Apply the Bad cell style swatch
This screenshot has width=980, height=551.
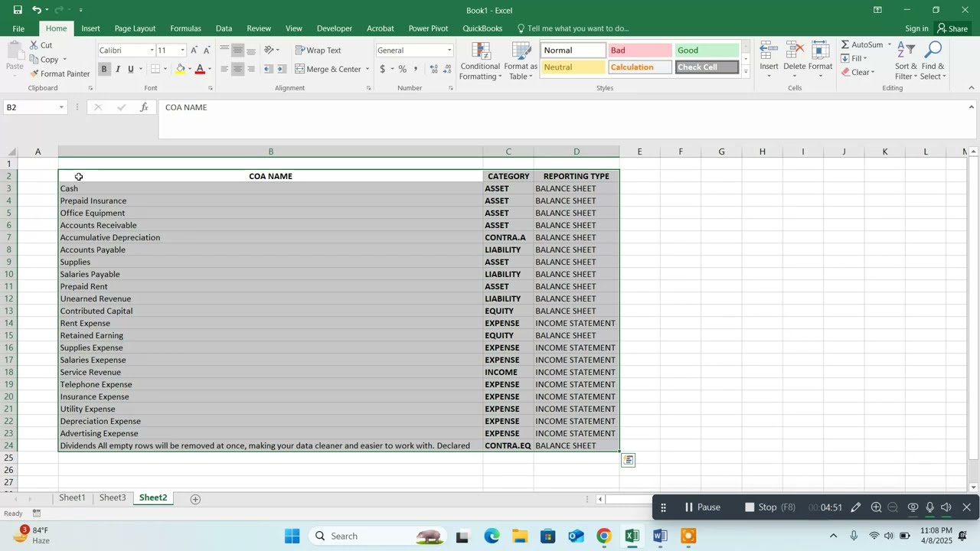pos(639,51)
